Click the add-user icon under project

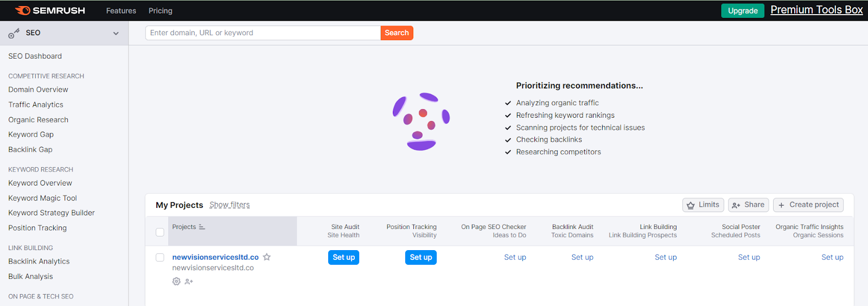(189, 282)
